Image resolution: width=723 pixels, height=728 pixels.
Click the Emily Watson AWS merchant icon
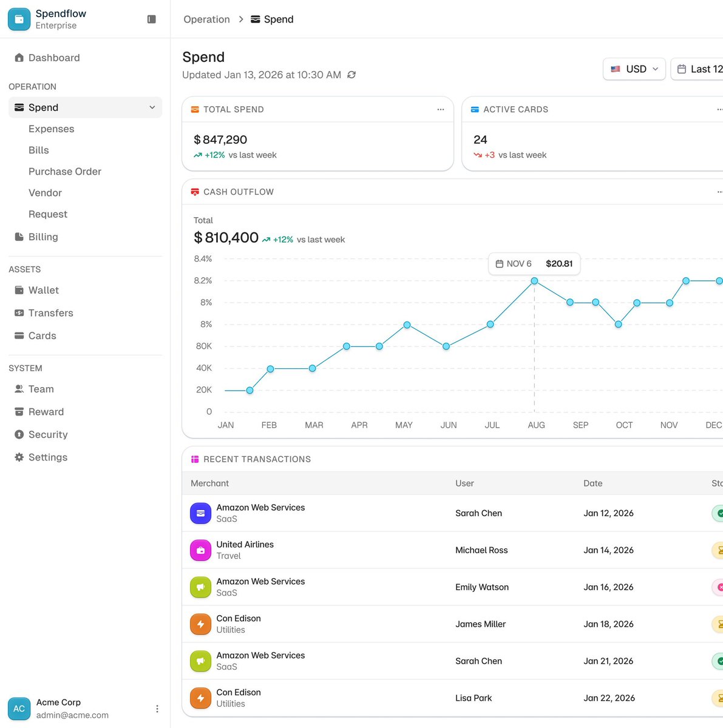click(x=200, y=587)
